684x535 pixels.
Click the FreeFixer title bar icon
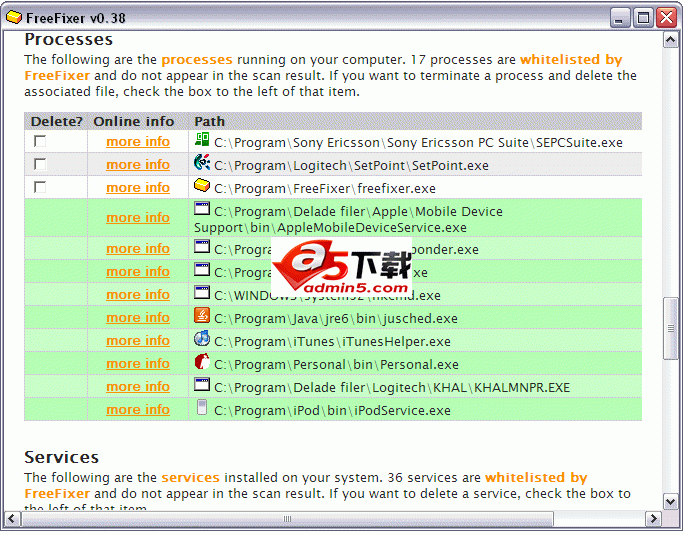coord(14,17)
